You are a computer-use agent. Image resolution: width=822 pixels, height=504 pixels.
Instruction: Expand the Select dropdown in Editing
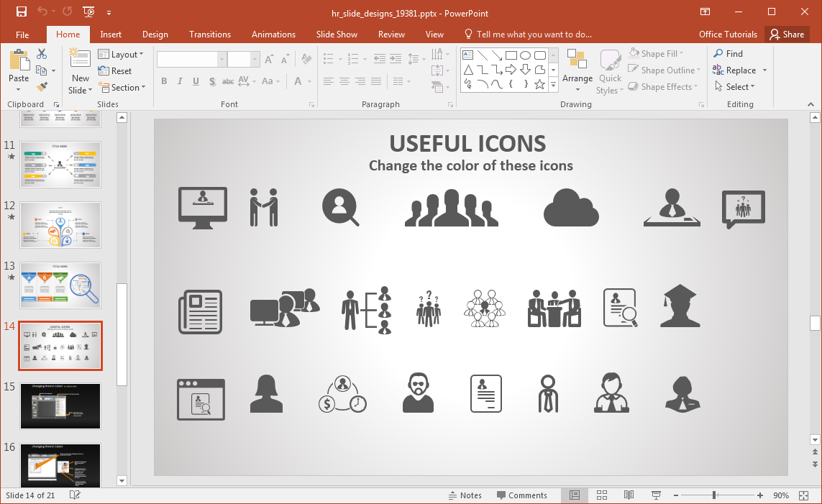pos(734,87)
